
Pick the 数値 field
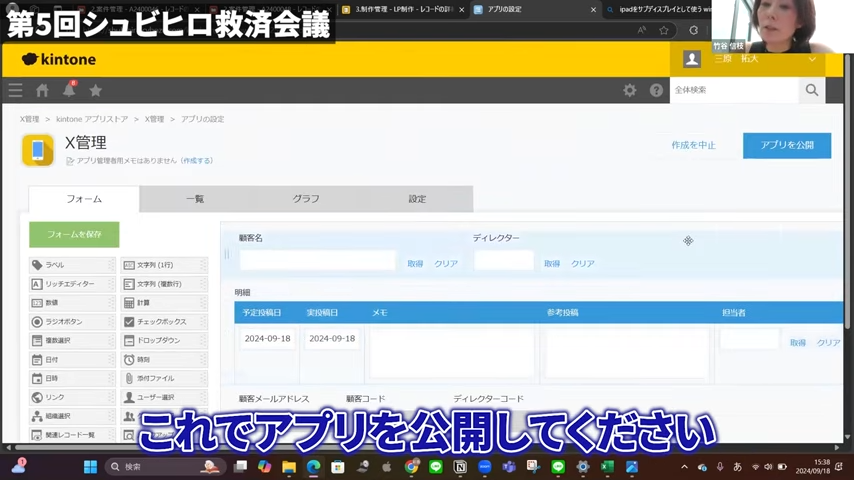(x=72, y=302)
